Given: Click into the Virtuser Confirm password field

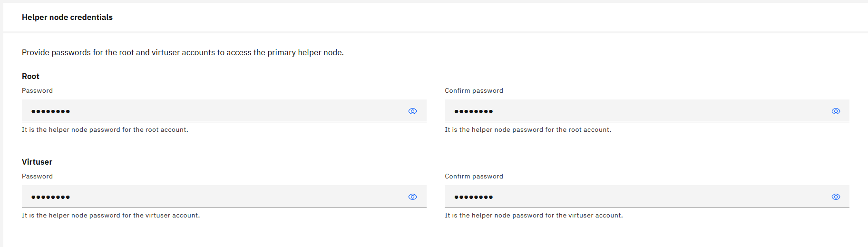Looking at the screenshot, I should (x=637, y=197).
